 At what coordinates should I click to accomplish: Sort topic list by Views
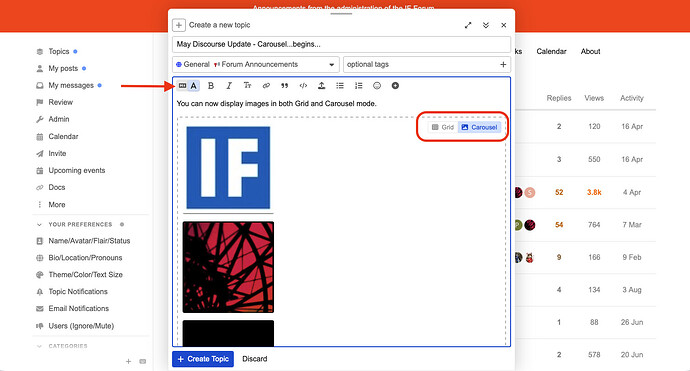coord(594,98)
